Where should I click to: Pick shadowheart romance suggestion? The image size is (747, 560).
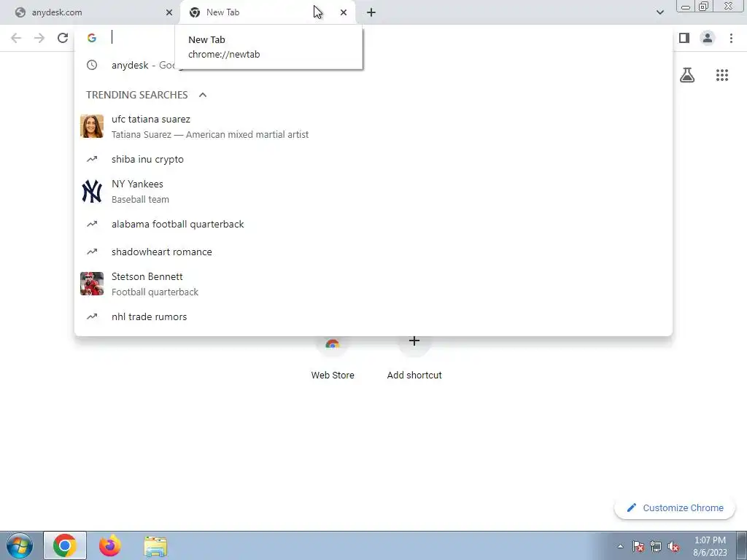coord(373,252)
